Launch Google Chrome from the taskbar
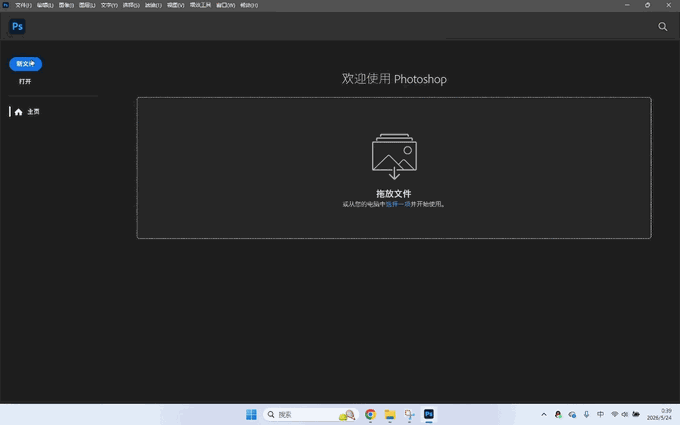 pos(370,415)
